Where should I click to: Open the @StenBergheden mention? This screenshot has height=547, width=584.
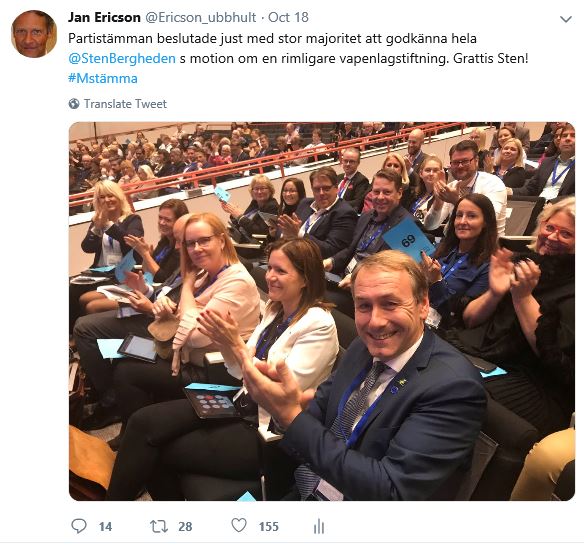(122, 58)
